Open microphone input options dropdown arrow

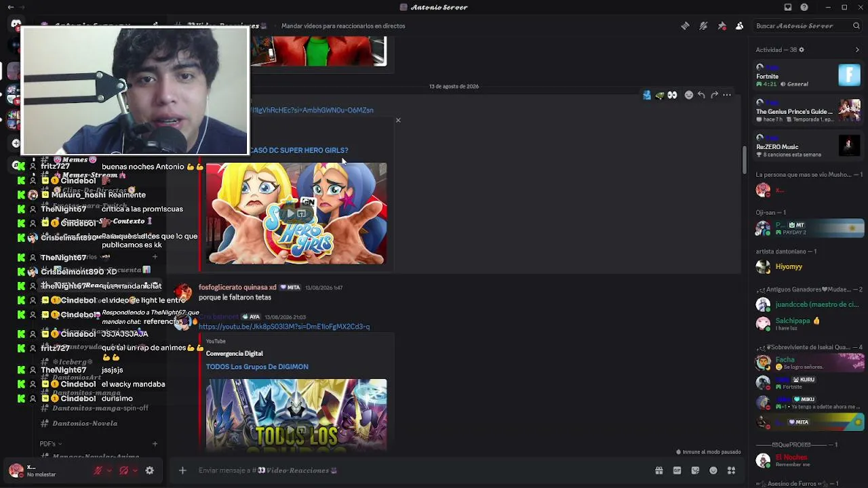pos(109,470)
